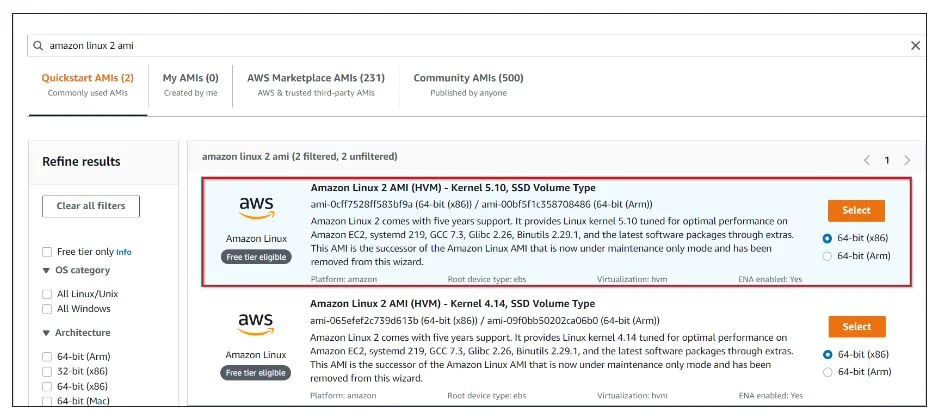The width and height of the screenshot is (940, 417).
Task: Go to previous results page arrow
Action: point(866,160)
